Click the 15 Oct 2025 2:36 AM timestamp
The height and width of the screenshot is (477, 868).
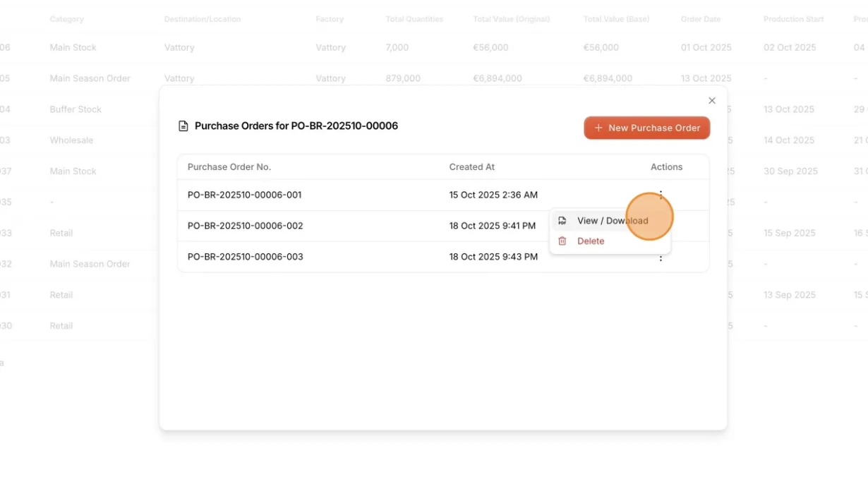[493, 195]
